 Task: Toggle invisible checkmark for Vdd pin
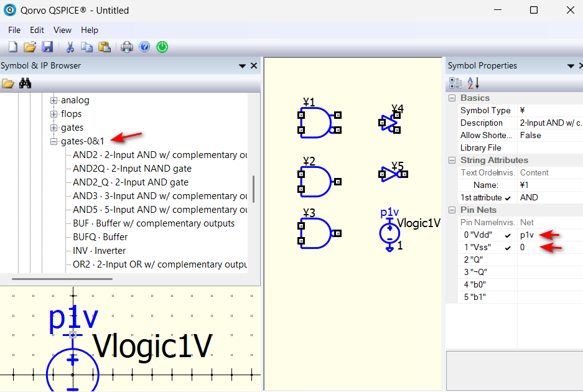pyautogui.click(x=508, y=235)
